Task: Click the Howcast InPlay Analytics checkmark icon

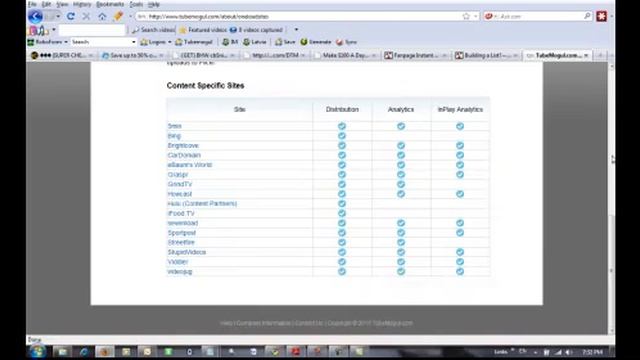Action: (460, 194)
